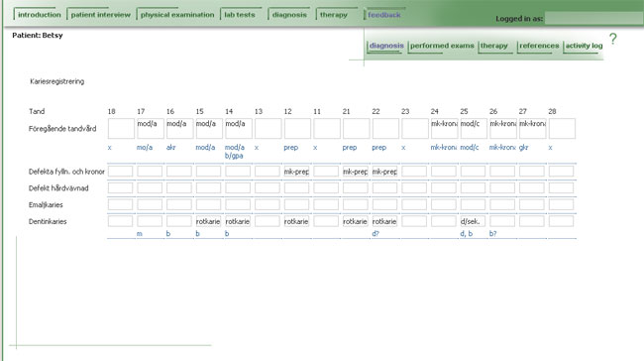This screenshot has height=361, width=644.
Task: Click Dentinkaries field for tooth 15
Action: click(x=208, y=221)
